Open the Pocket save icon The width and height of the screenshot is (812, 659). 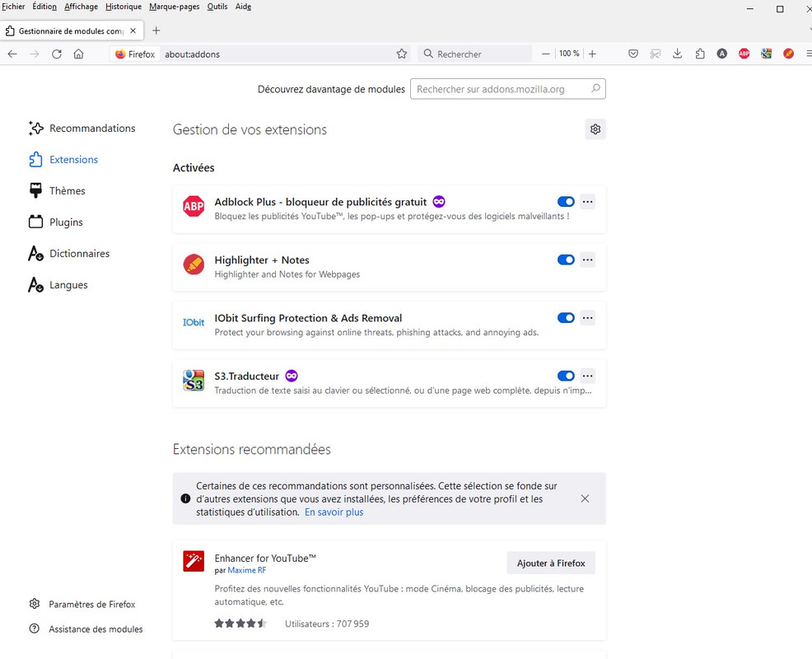click(x=632, y=54)
